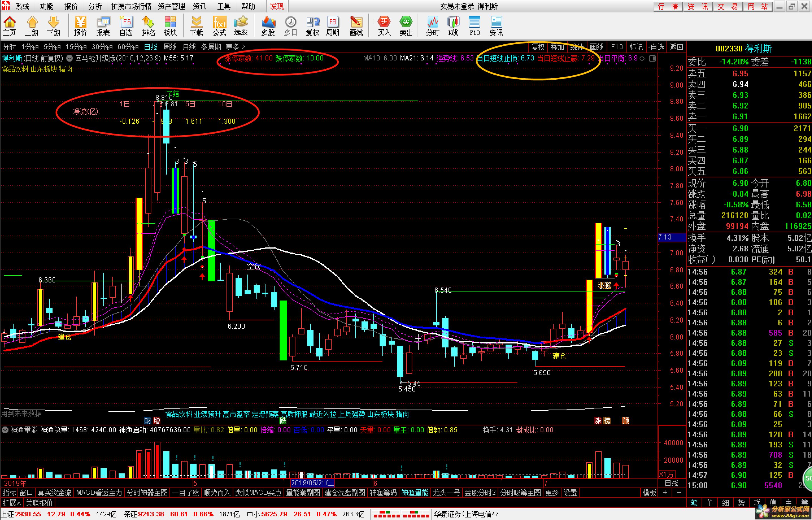Click the 上证 2930.55 index in status bar
The height and width of the screenshot is (520, 812).
21,514
